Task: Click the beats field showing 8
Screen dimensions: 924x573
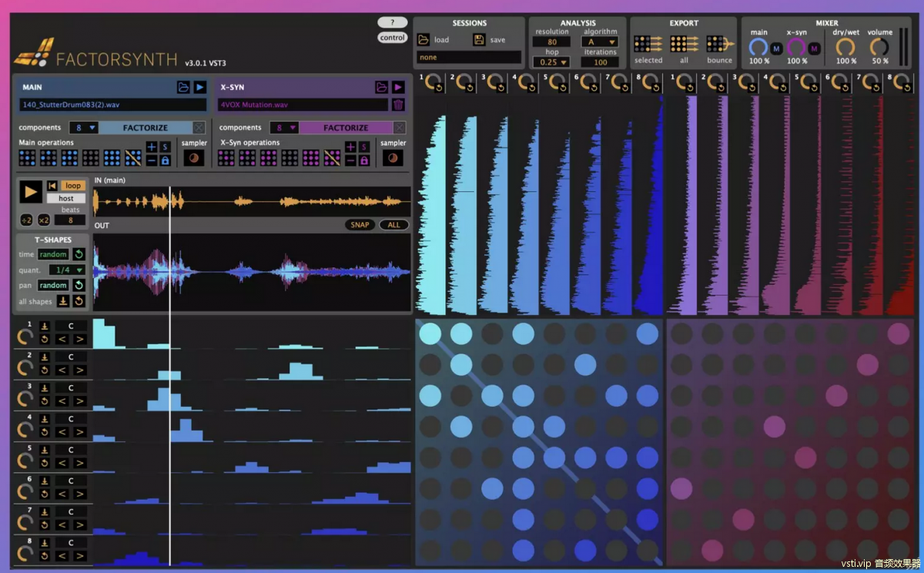Action: click(70, 220)
